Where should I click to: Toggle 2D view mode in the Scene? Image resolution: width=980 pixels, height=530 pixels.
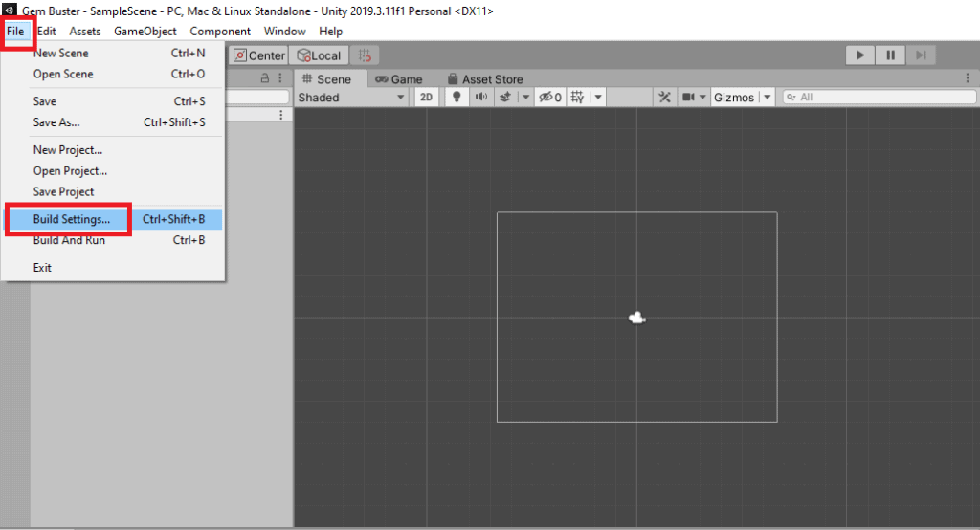click(x=427, y=97)
